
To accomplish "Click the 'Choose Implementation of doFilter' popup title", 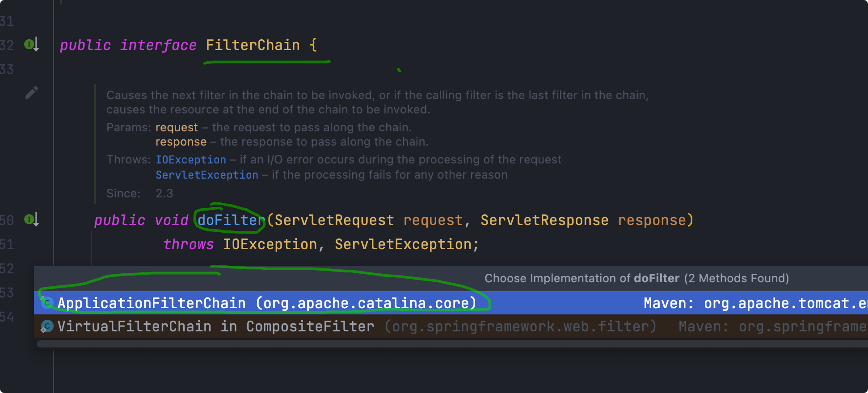I will pyautogui.click(x=636, y=278).
